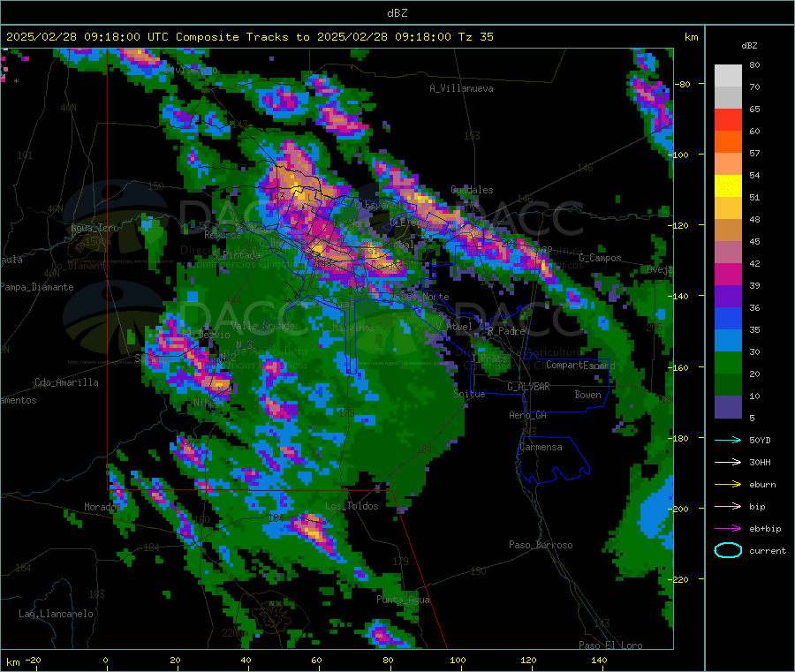
Task: Click the '45' value on the color scale
Action: click(x=754, y=241)
